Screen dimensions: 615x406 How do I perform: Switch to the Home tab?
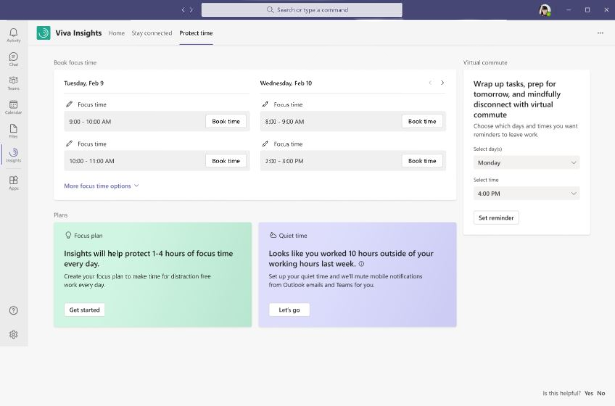(116, 33)
